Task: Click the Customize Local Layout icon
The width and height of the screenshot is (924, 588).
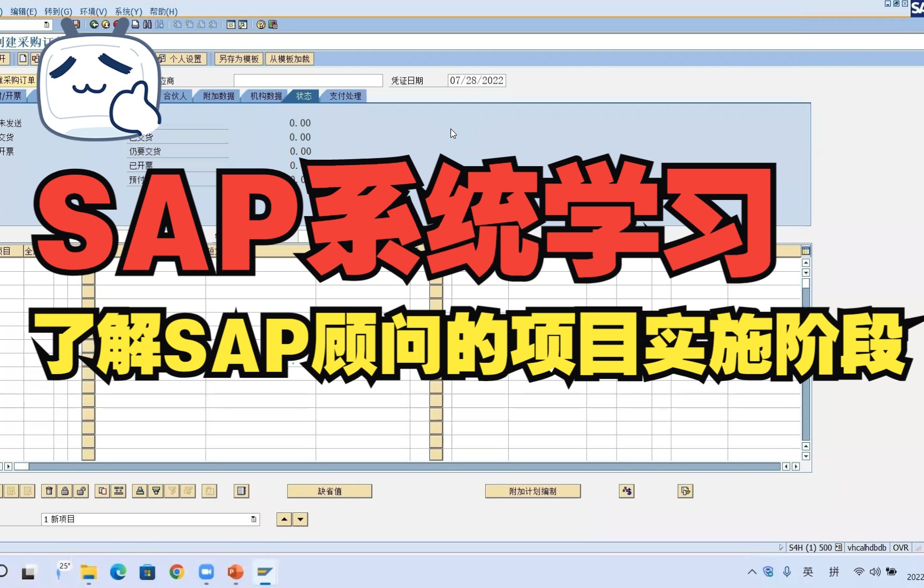Action: click(x=273, y=25)
